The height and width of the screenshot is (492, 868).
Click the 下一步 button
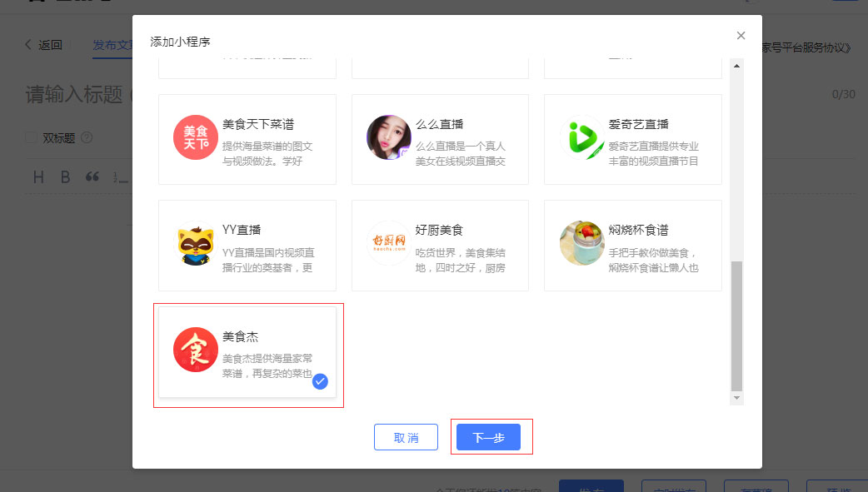(488, 438)
